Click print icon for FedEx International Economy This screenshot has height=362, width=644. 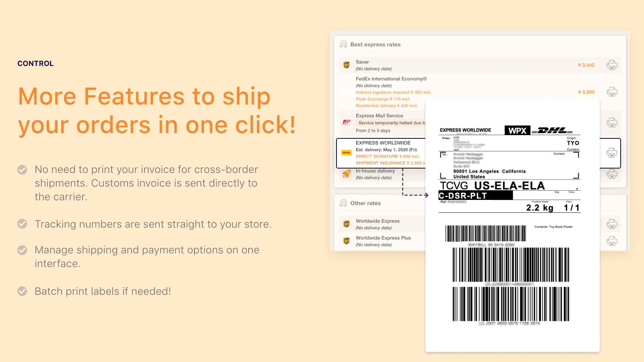pos(612,92)
